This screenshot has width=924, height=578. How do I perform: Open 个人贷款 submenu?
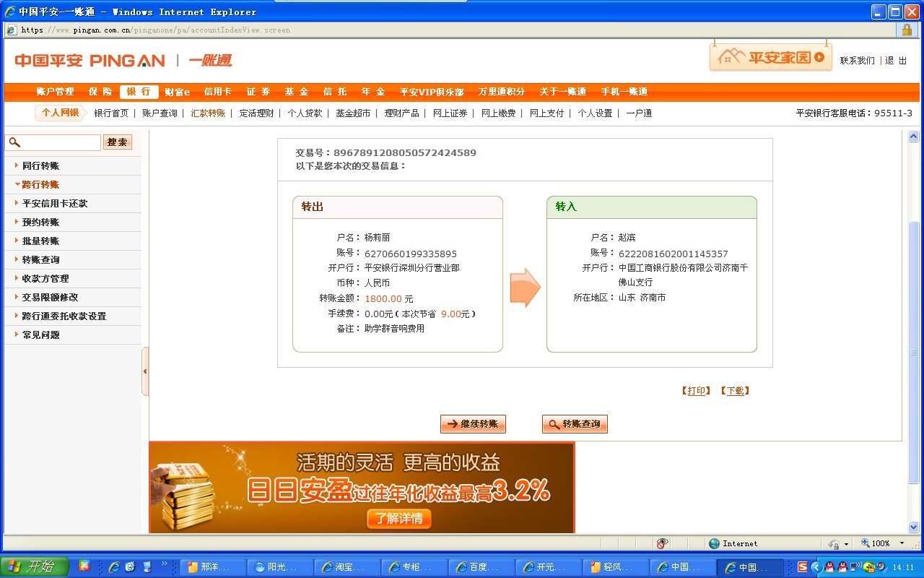(305, 113)
